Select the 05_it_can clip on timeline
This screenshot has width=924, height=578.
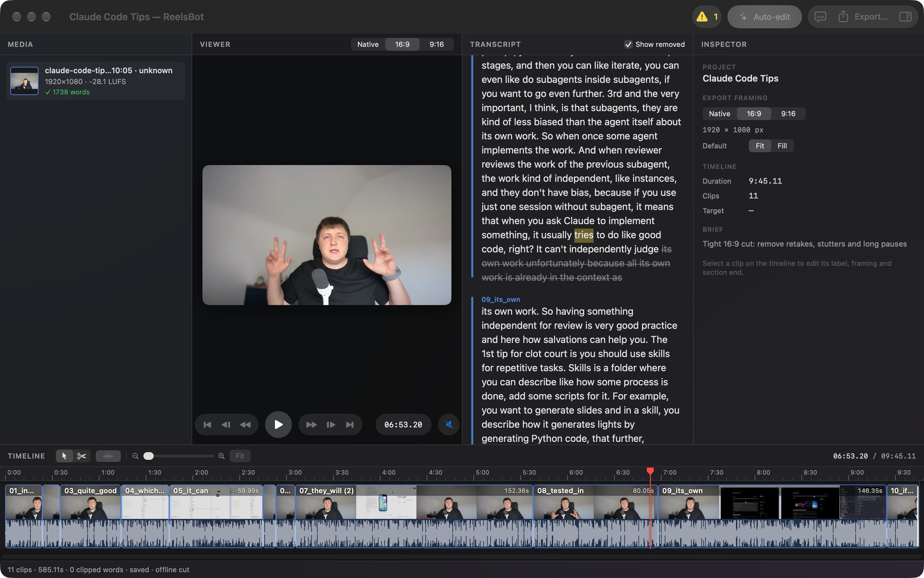coord(216,516)
